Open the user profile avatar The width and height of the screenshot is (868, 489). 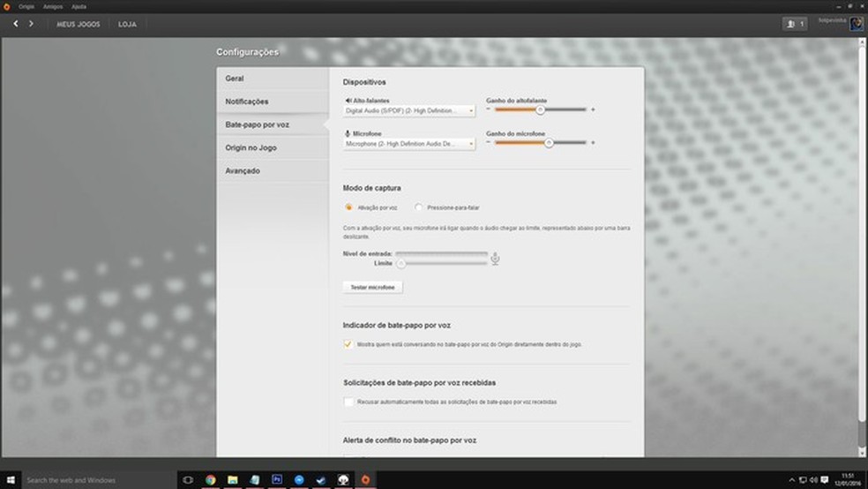tap(856, 24)
